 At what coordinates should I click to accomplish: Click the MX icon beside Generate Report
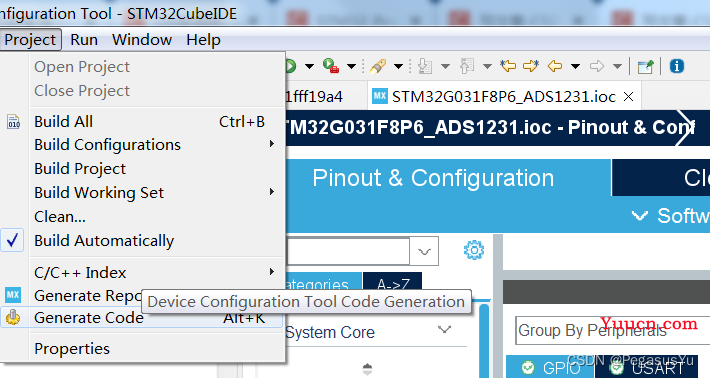pos(13,295)
